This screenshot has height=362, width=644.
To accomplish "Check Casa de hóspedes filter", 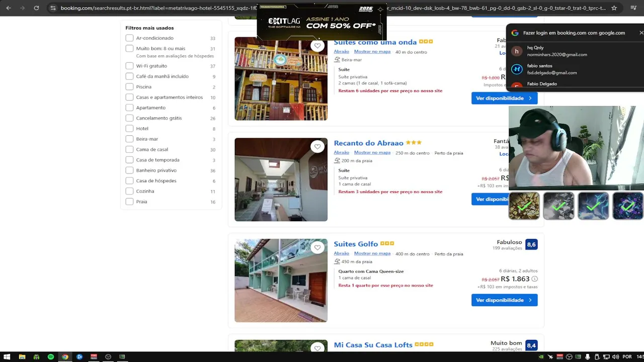I will pos(129,180).
